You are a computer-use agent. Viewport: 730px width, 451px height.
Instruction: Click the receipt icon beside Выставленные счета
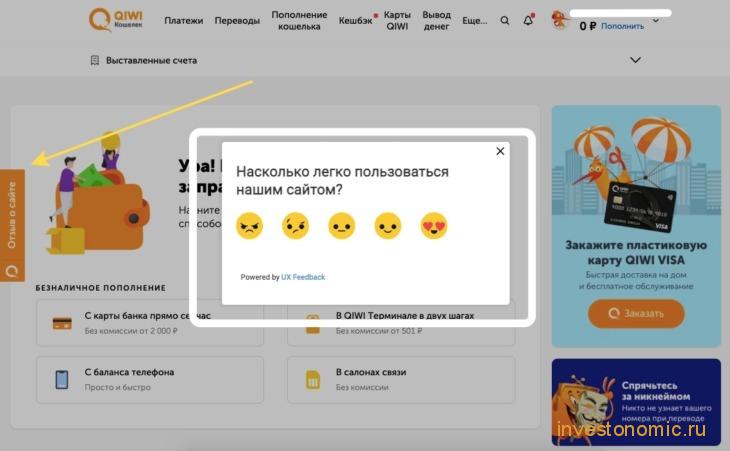tap(95, 61)
